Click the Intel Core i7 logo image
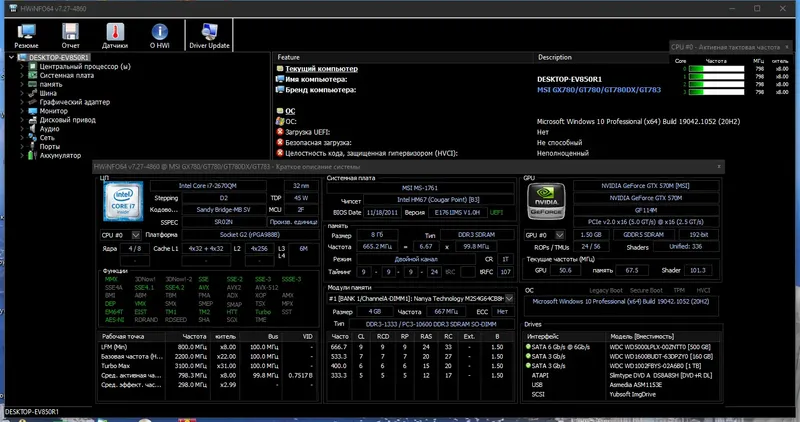 123,202
